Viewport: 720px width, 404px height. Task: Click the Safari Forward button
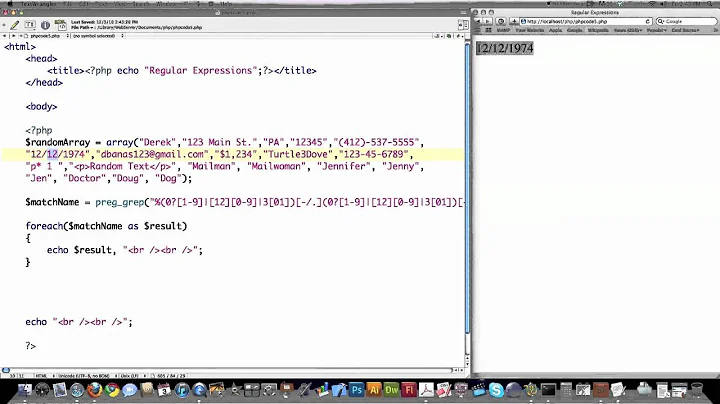[x=487, y=22]
